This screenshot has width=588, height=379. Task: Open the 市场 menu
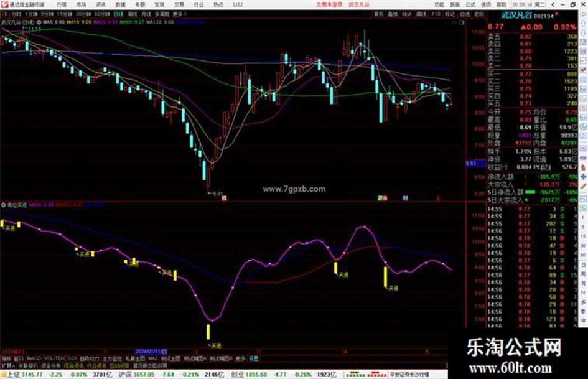click(x=81, y=5)
